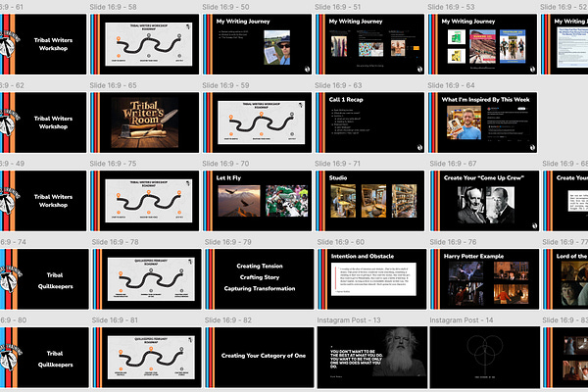
Task: Select the Create Your "Come Up Crew" slide in frame 67
Action: (485, 201)
